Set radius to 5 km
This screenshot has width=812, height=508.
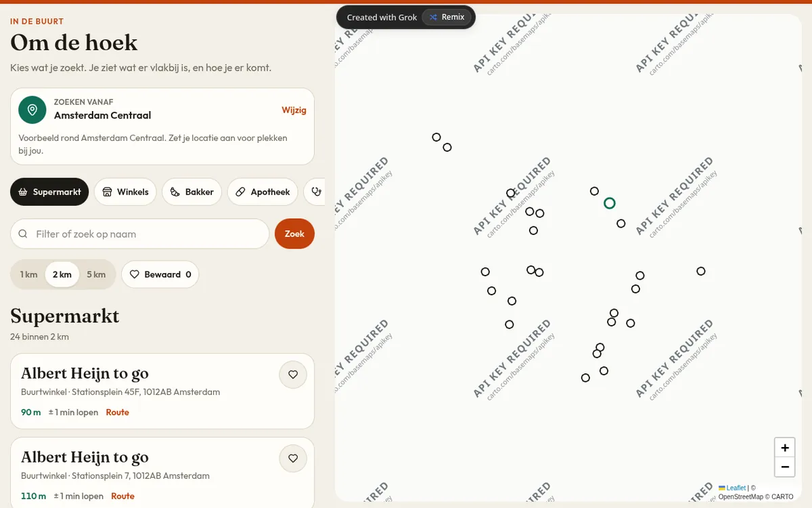96,274
